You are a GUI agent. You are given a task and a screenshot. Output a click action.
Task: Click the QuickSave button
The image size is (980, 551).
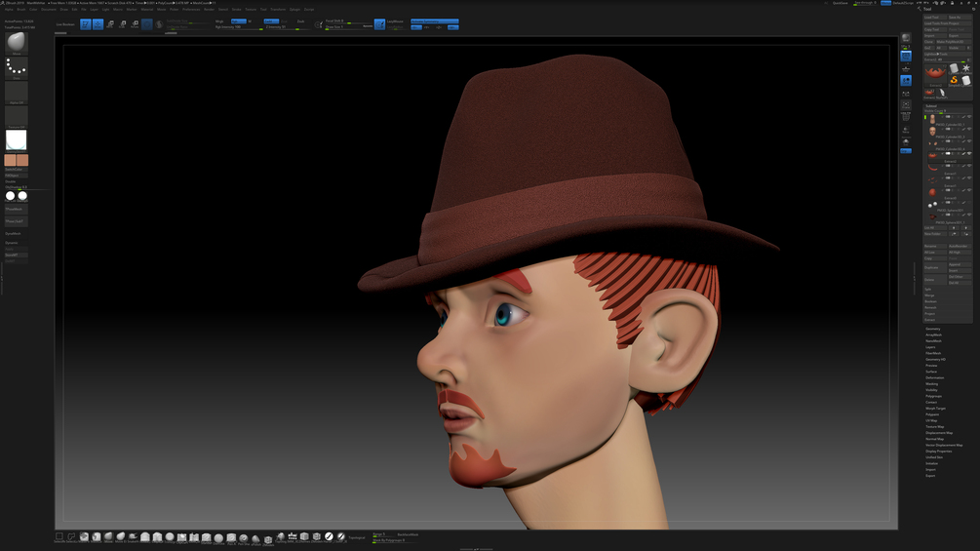[841, 3]
